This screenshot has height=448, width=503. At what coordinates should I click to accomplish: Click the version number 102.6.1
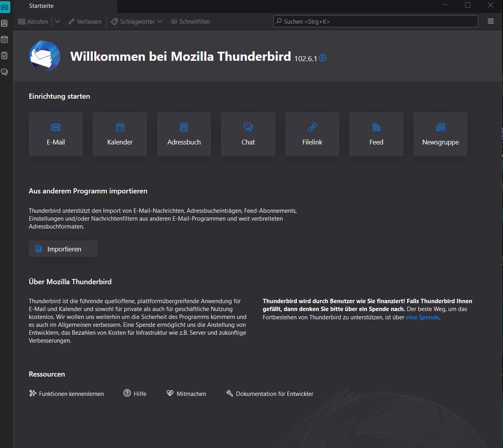tap(306, 58)
